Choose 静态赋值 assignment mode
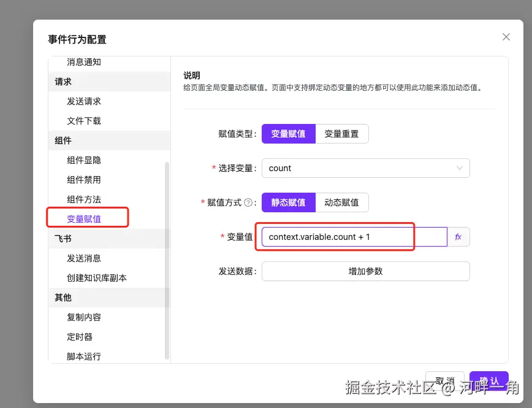Image resolution: width=532 pixels, height=408 pixels. [x=289, y=202]
